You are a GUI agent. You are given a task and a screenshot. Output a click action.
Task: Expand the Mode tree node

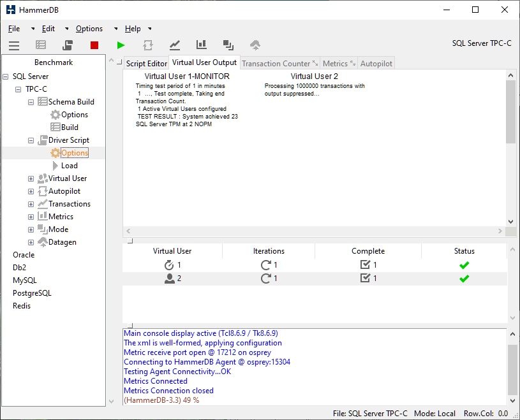[x=31, y=230]
